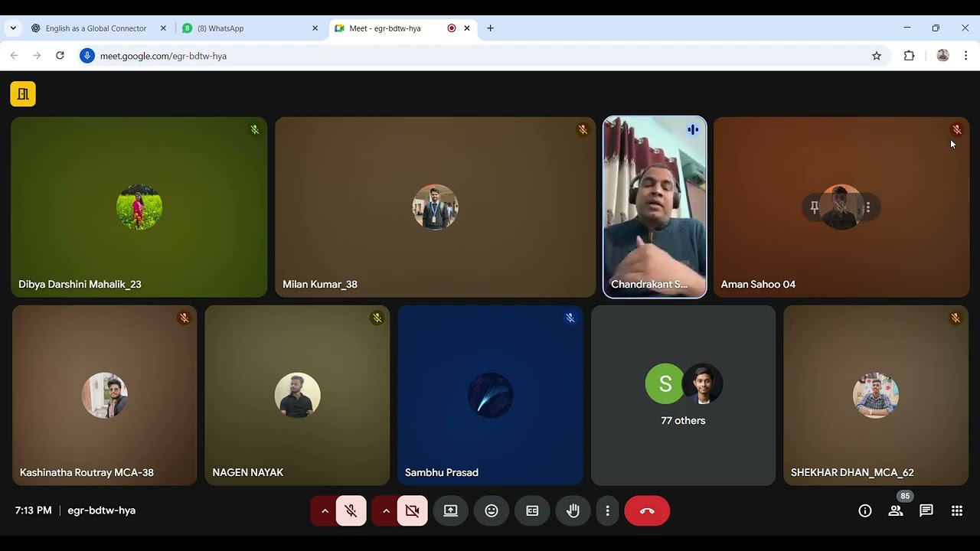Go forward in browser history
This screenshot has width=980, height=551.
click(x=37, y=56)
